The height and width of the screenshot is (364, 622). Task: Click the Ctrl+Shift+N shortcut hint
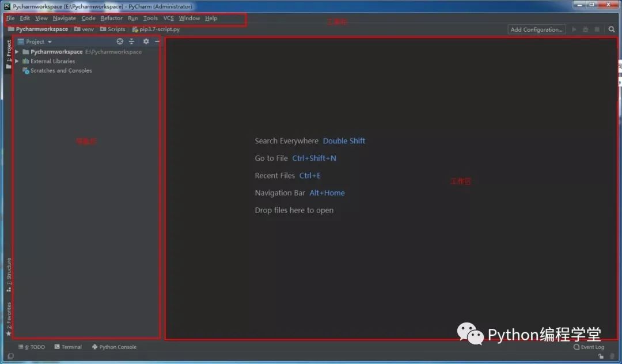click(314, 158)
